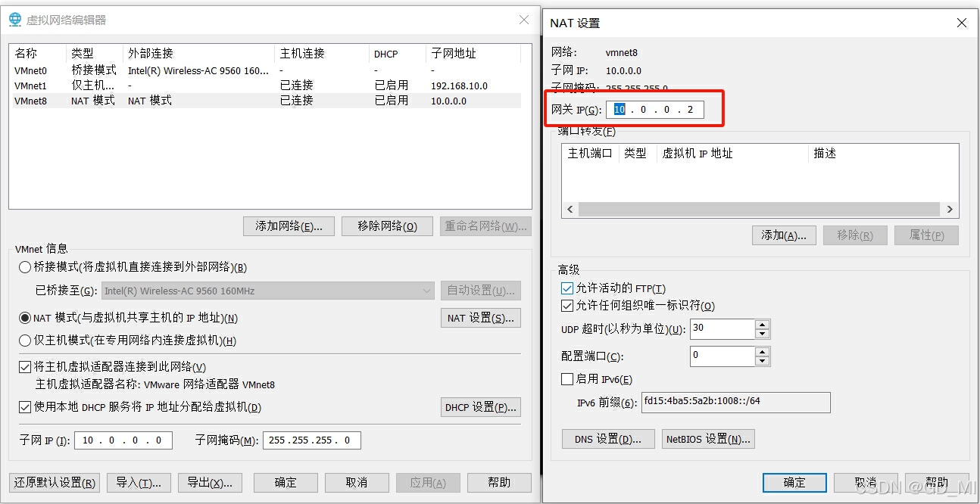Click the 子网地址 column header

coord(473,54)
